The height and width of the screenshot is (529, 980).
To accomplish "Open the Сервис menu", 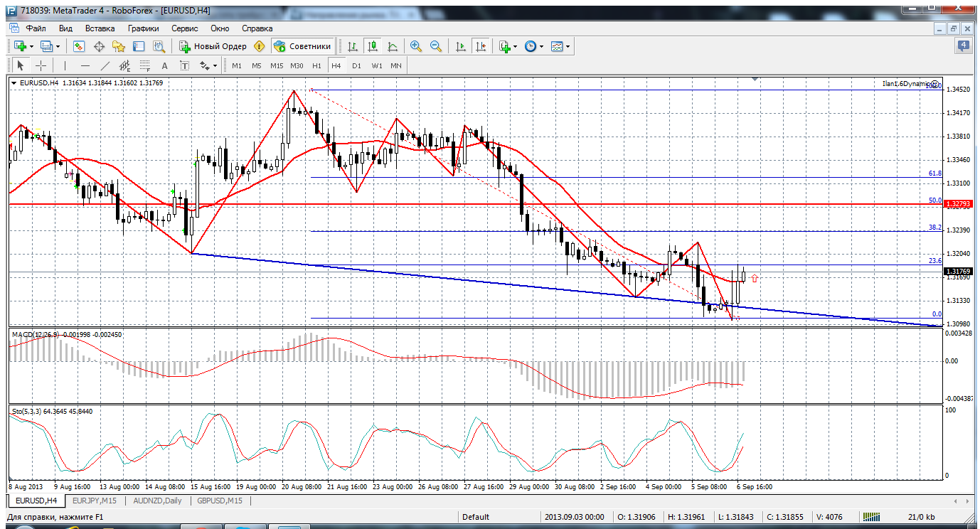I will point(184,28).
